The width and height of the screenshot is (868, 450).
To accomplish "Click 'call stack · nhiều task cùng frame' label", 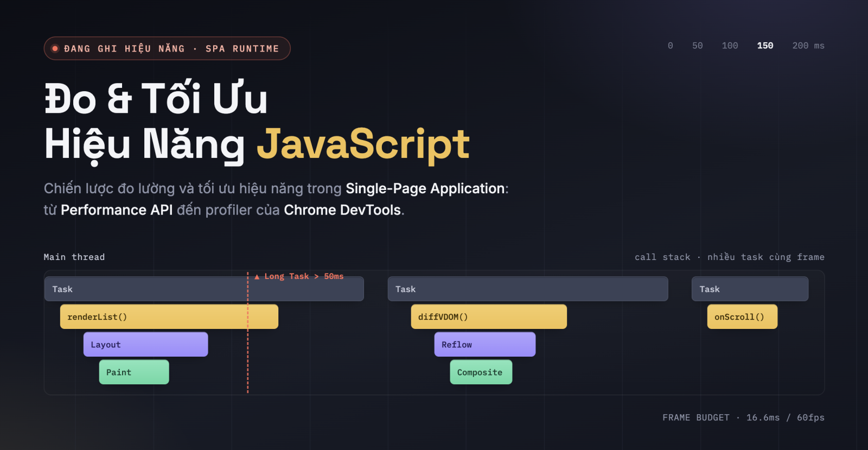I will [x=730, y=257].
